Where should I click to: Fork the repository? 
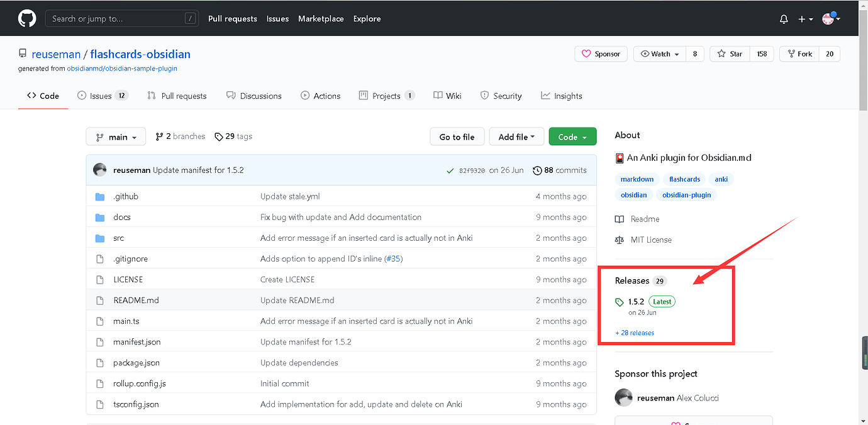coord(799,54)
